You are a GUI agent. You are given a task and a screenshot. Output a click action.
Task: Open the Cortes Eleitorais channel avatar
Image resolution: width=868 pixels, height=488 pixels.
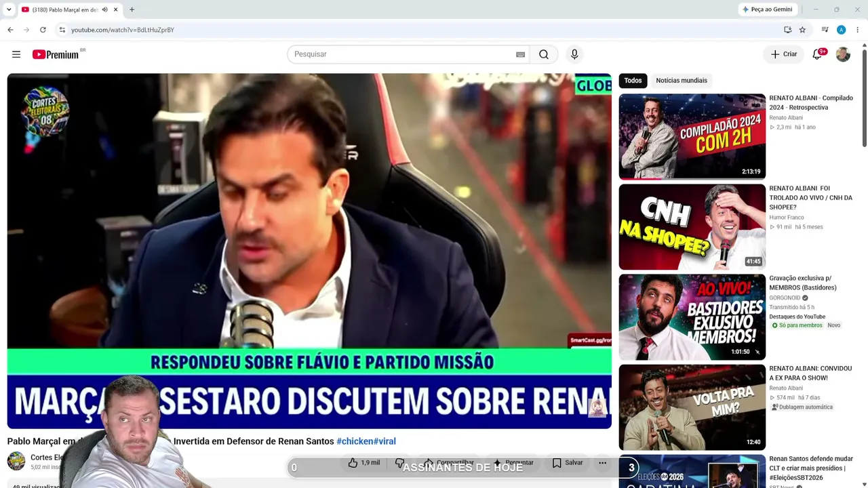pyautogui.click(x=16, y=462)
